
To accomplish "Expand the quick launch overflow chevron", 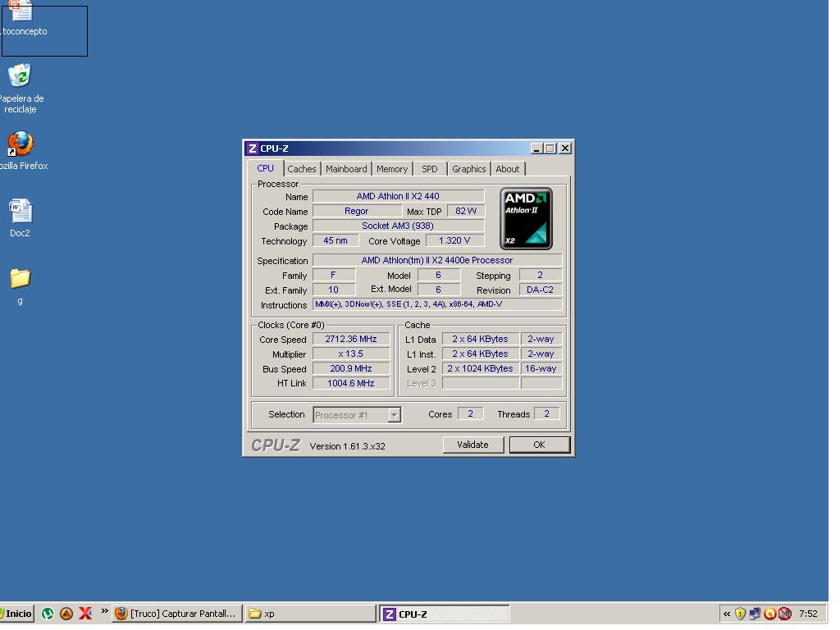I will tap(105, 611).
